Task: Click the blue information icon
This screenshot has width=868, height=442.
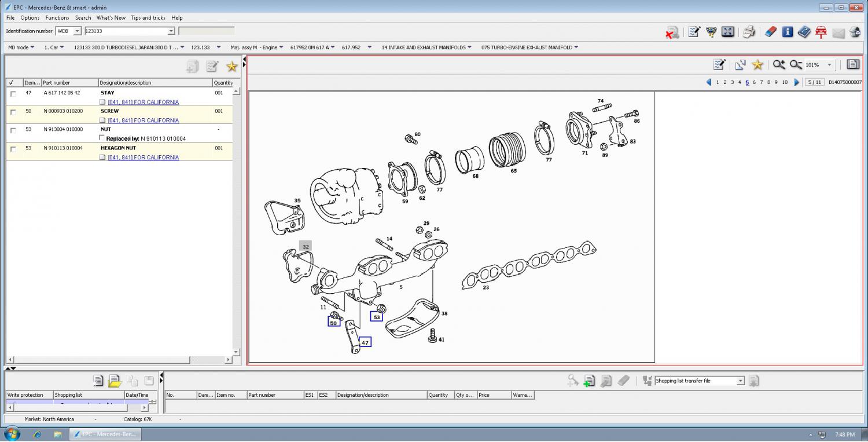Action: tap(787, 32)
